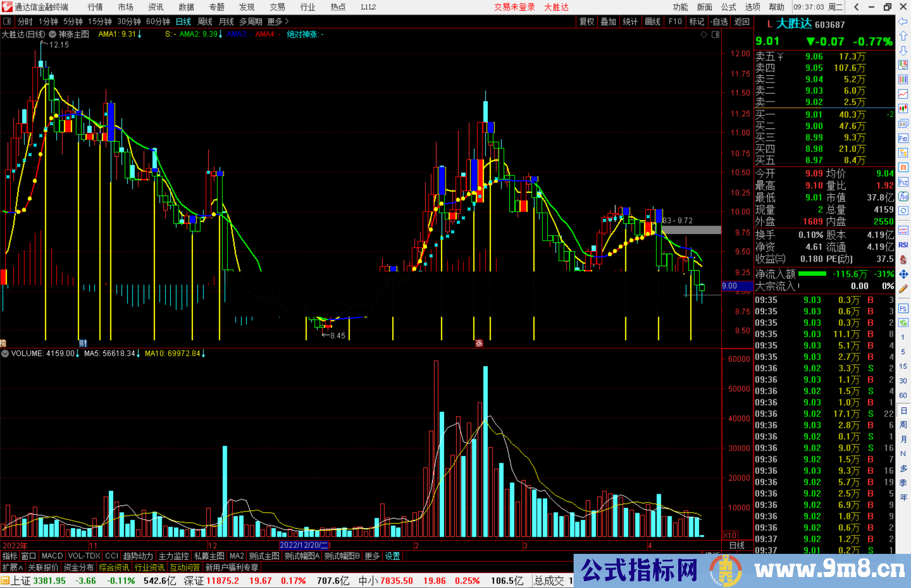The height and width of the screenshot is (588, 911).
Task: Click the green 净流入额 bar
Action: coord(812,274)
